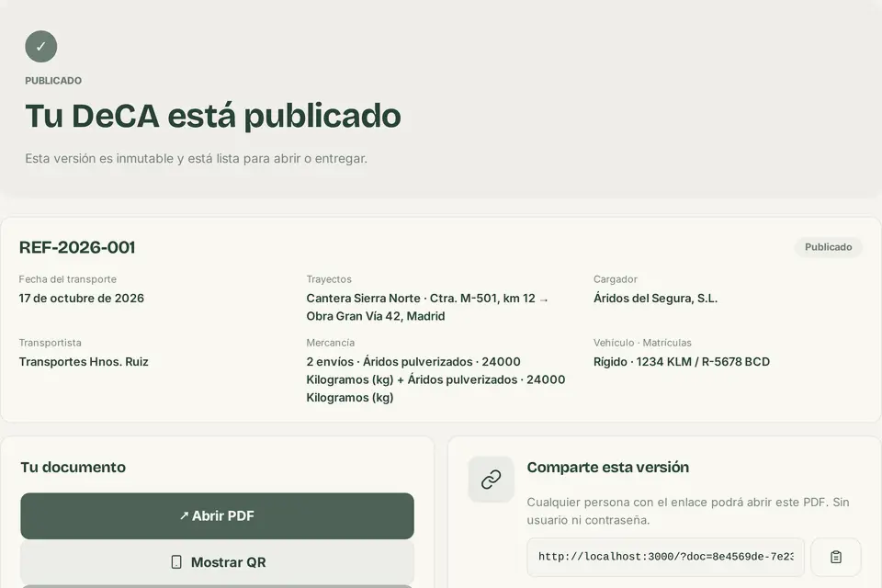This screenshot has height=588, width=882.
Task: Click the vehicle plates Rígido 1234 KLM
Action: pyautogui.click(x=681, y=362)
